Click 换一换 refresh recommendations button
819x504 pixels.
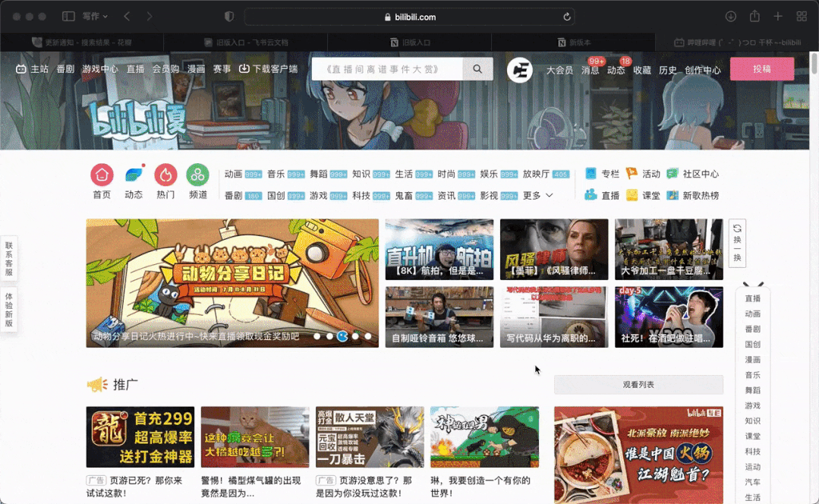tap(737, 244)
